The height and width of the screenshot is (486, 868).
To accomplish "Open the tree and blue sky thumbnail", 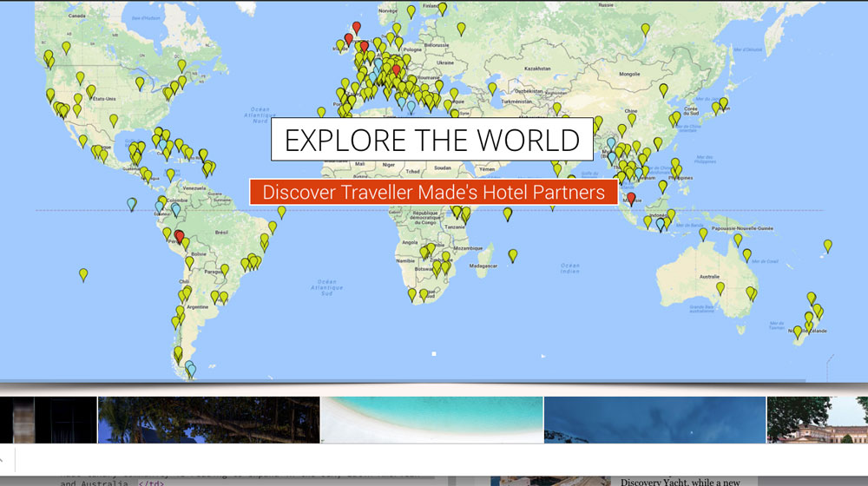I will point(208,420).
